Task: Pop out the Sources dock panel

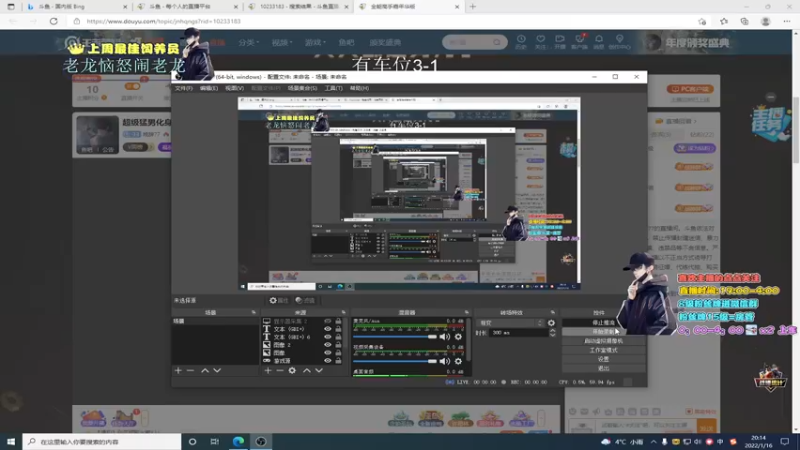Action: [343, 312]
